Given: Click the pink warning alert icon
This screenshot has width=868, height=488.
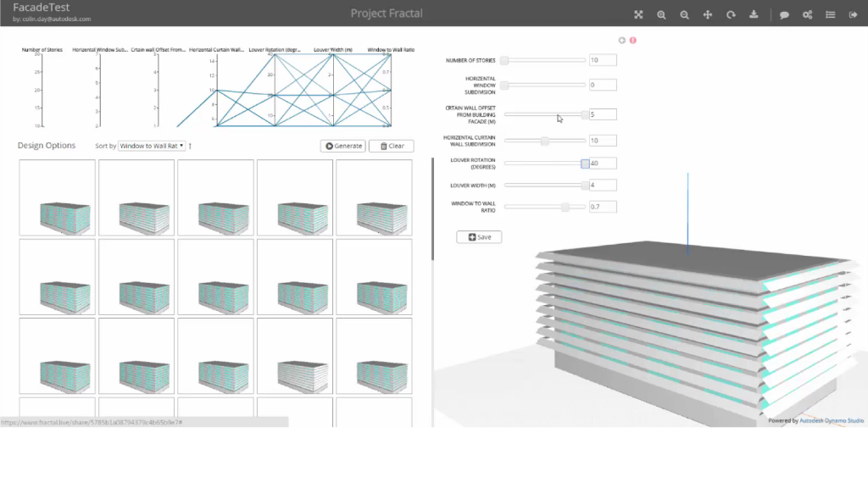Looking at the screenshot, I should (x=632, y=40).
